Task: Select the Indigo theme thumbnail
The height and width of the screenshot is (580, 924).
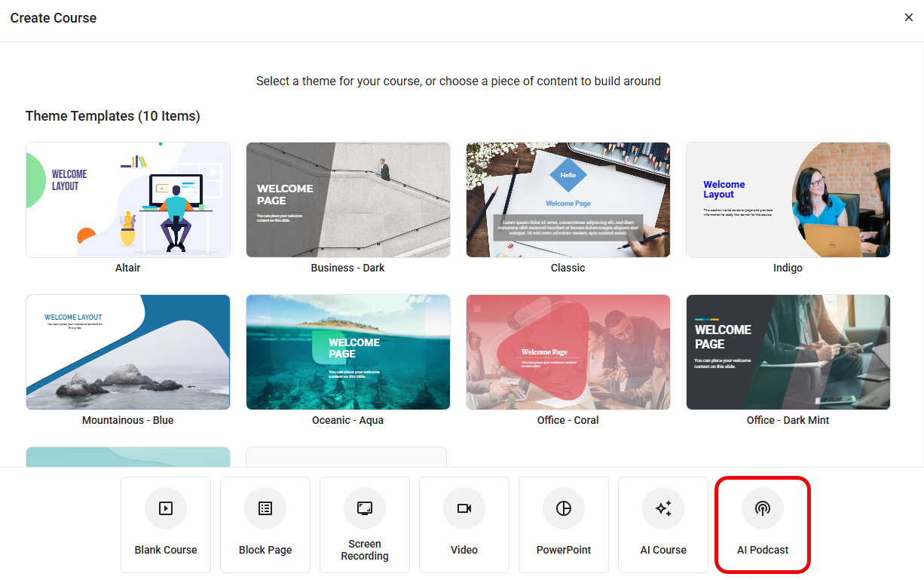Action: [x=788, y=200]
